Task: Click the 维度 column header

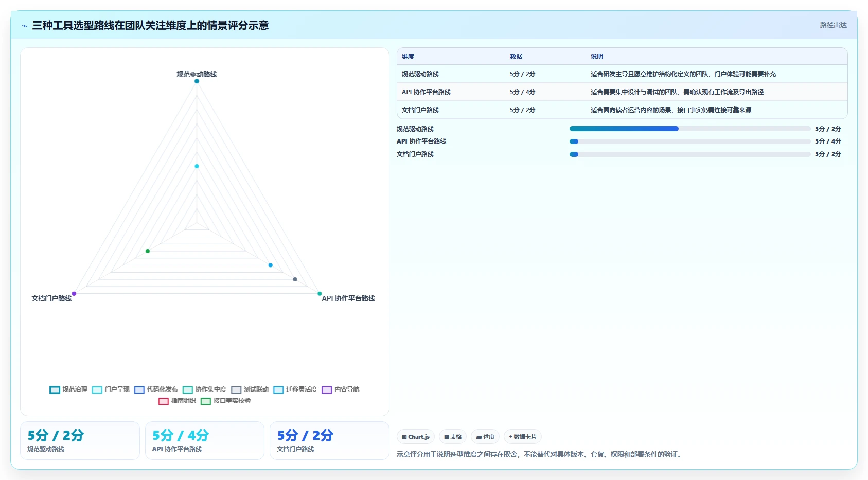Action: [x=408, y=57]
